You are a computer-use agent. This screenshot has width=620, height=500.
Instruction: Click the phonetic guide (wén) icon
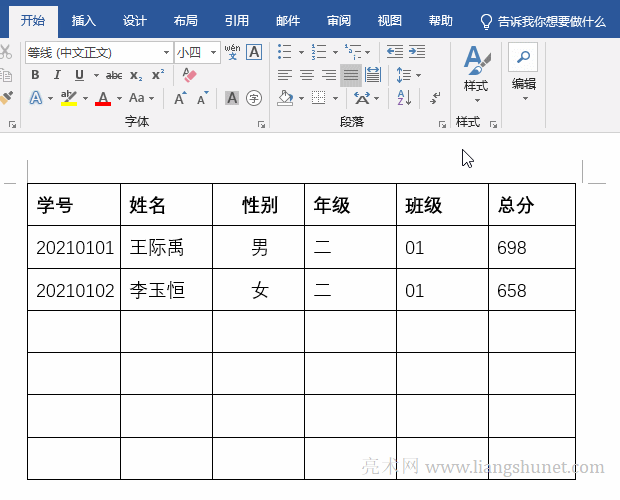coord(232,52)
